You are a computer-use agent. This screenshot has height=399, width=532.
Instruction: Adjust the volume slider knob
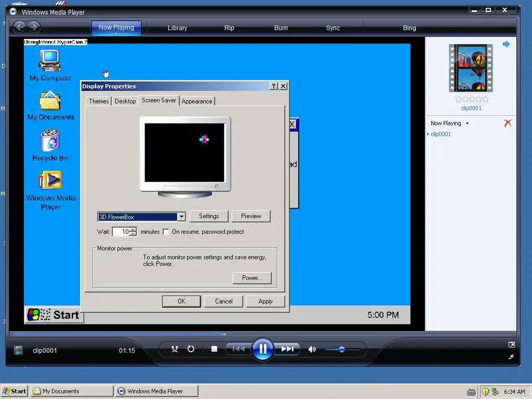tap(342, 349)
